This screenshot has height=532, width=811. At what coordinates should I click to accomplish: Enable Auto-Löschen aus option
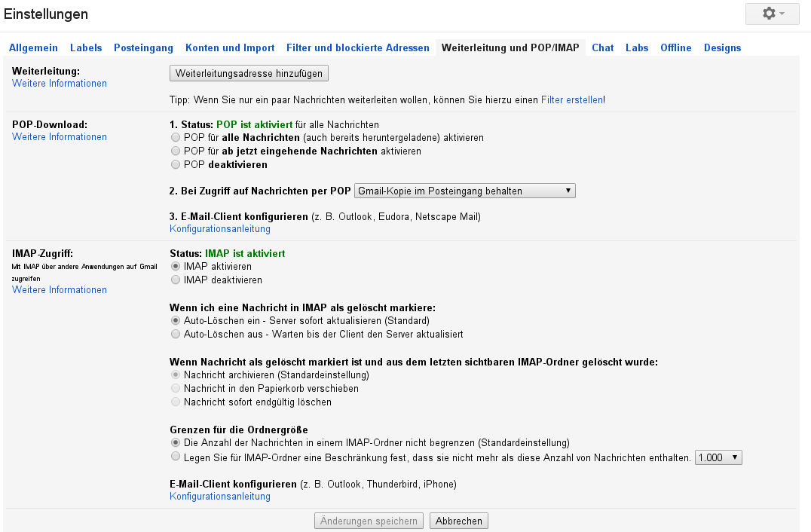(176, 334)
